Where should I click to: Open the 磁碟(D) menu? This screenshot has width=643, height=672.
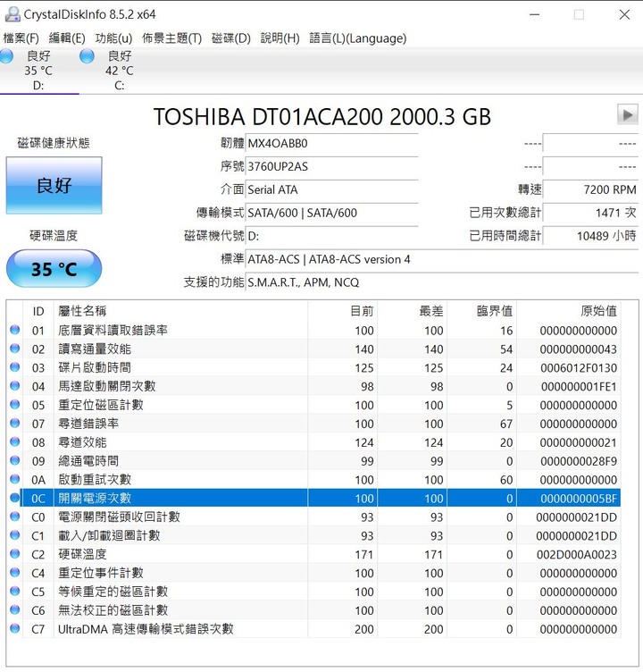point(231,38)
